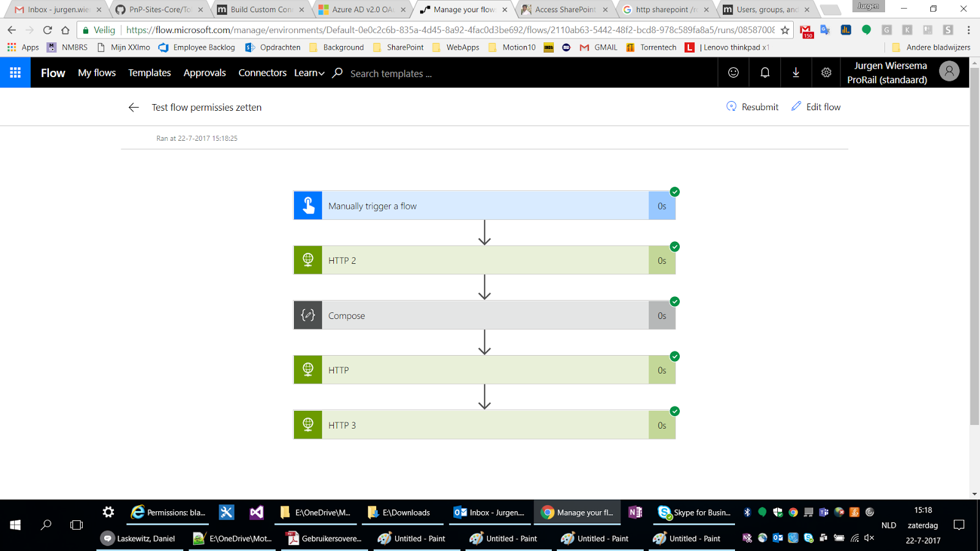The image size is (980, 551).
Task: Expand the Compose step to view details
Action: [484, 315]
